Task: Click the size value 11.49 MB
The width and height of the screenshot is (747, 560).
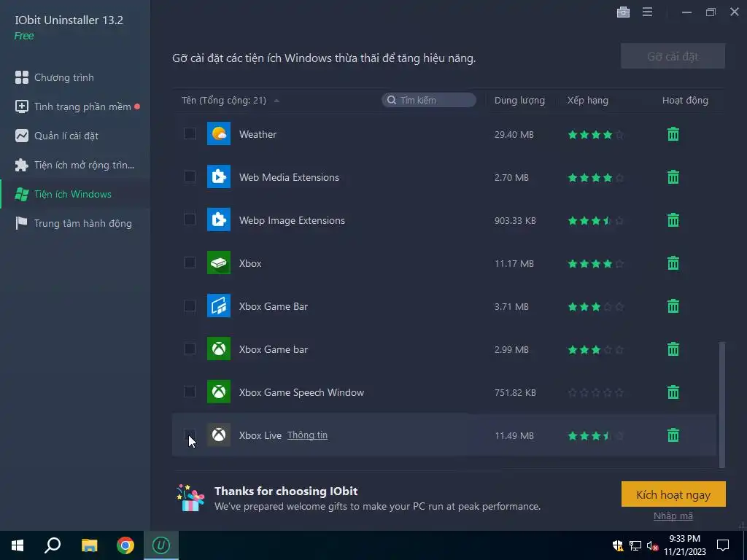Action: tap(514, 435)
